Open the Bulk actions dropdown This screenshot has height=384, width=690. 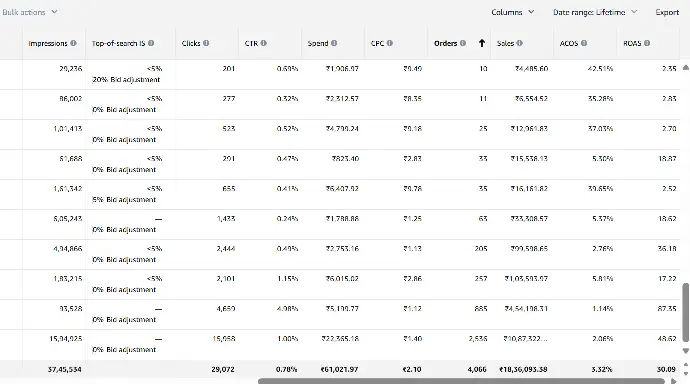tap(29, 12)
